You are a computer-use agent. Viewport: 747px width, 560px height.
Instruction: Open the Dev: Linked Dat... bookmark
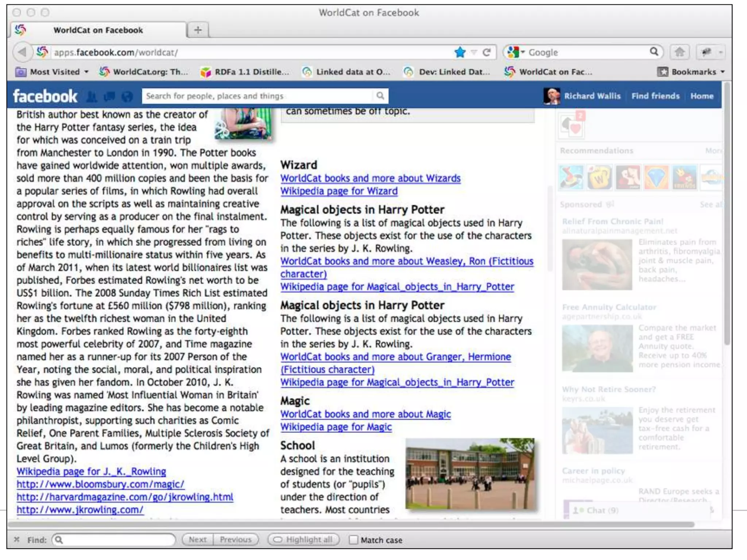[x=447, y=72]
